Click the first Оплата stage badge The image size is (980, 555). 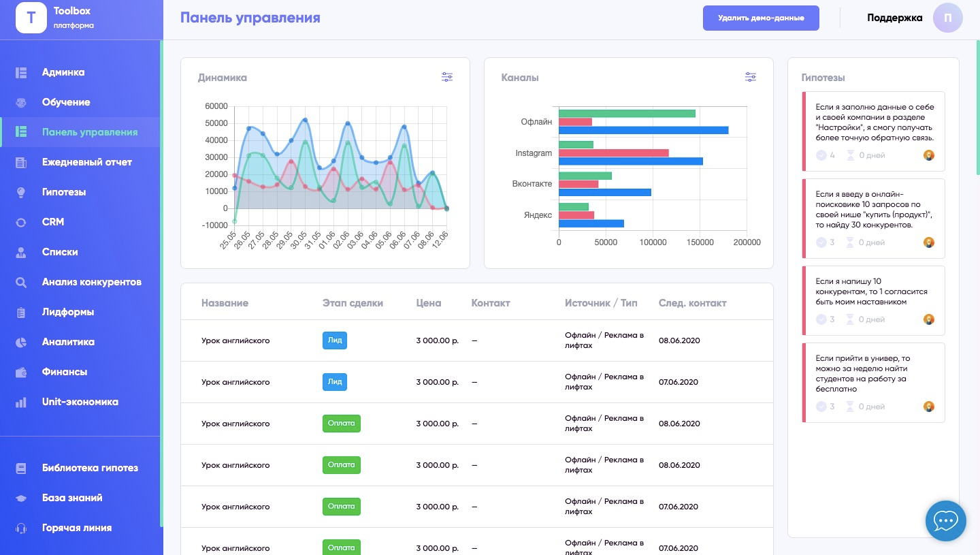tap(342, 424)
